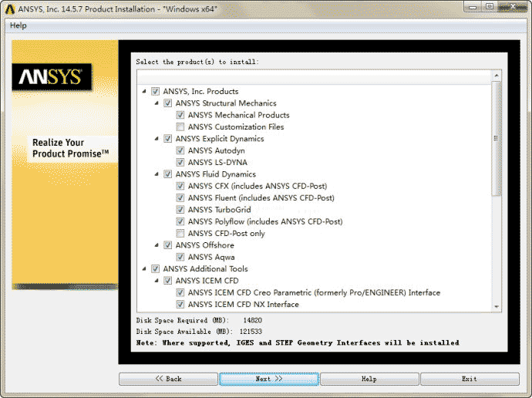Image resolution: width=532 pixels, height=398 pixels.
Task: Open the Help menu in menu bar
Action: [19, 25]
